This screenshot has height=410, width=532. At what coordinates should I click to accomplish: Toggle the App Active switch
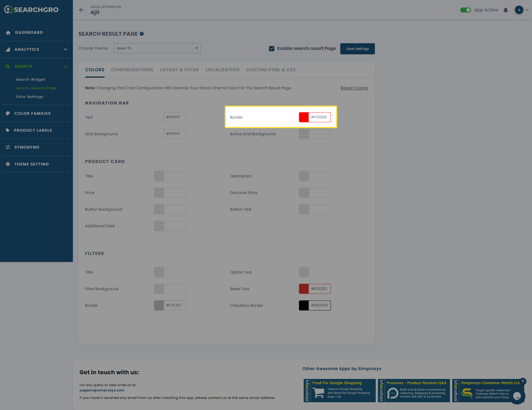point(465,10)
